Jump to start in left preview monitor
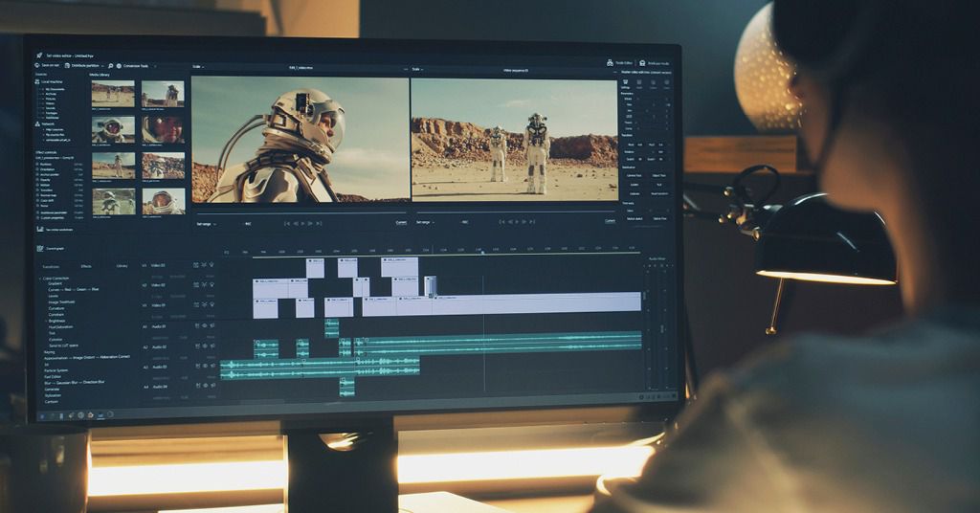 (287, 223)
